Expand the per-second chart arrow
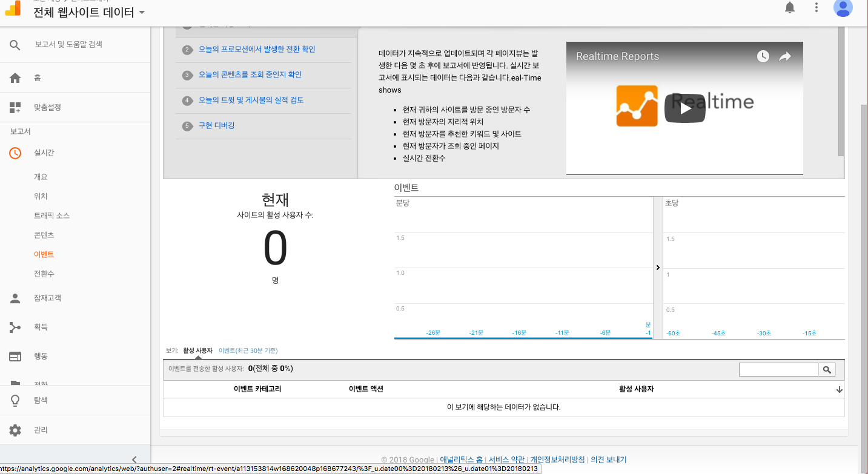This screenshot has height=474, width=868. point(658,268)
